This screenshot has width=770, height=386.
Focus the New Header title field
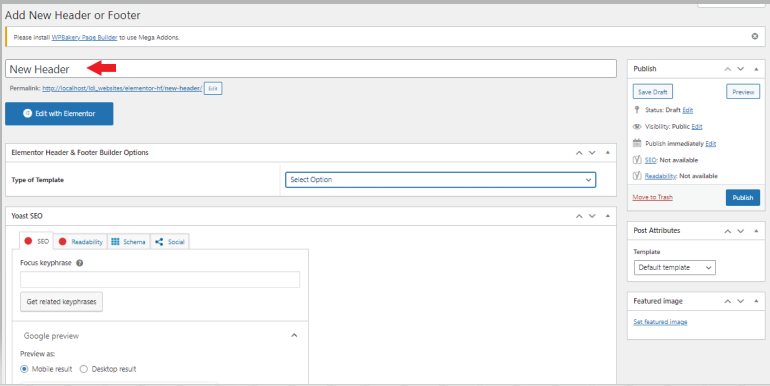pyautogui.click(x=311, y=69)
